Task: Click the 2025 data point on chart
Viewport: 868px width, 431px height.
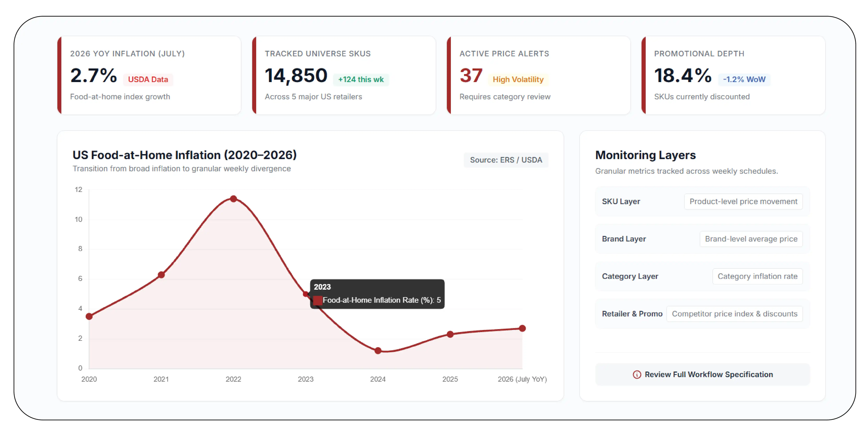Action: (450, 334)
